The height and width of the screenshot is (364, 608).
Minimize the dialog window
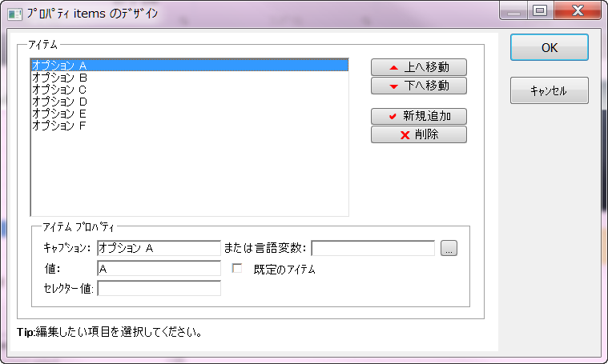click(513, 10)
